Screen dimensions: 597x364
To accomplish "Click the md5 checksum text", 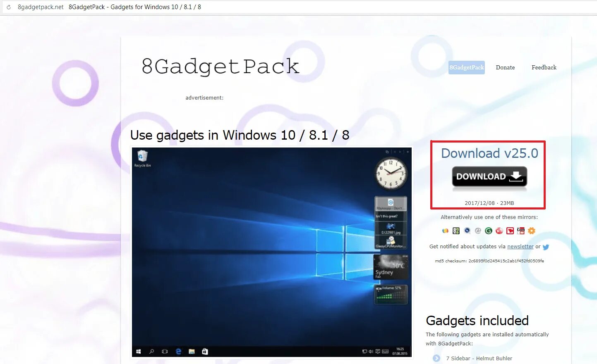I will click(489, 261).
